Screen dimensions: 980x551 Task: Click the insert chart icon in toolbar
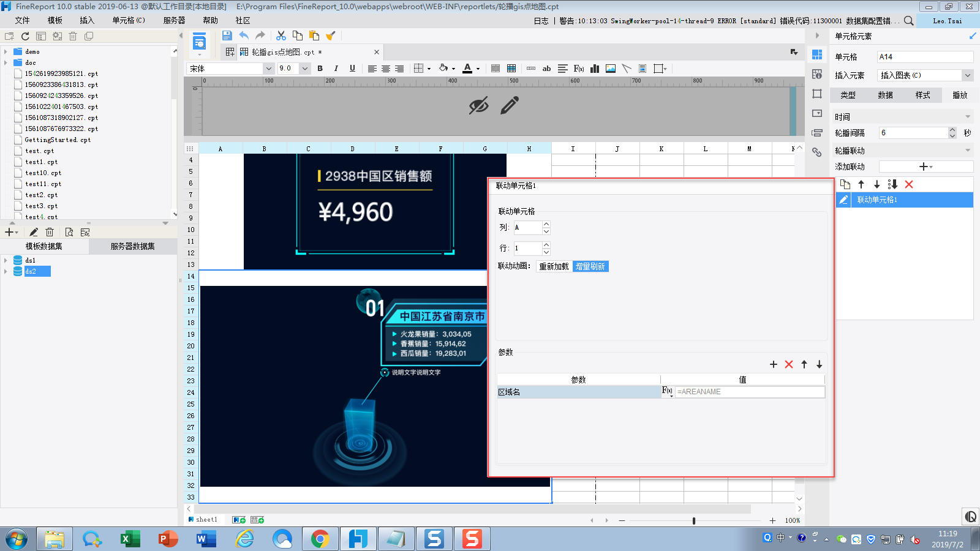pos(595,69)
